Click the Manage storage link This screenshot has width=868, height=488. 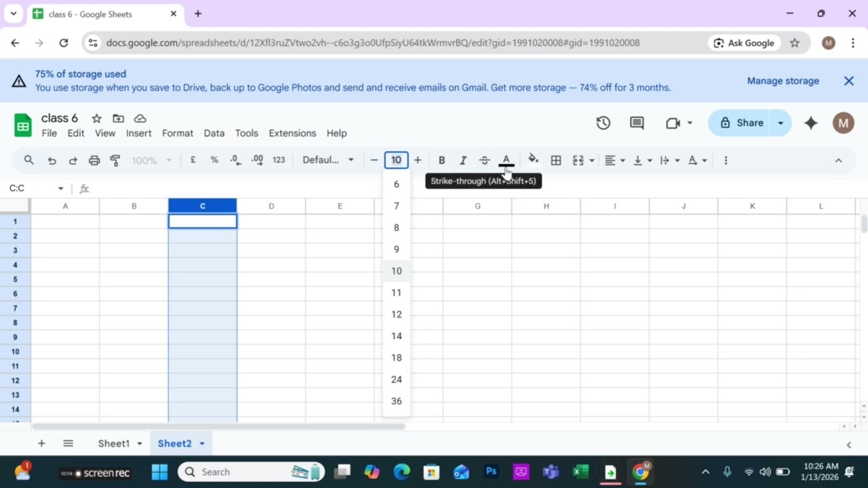coord(783,81)
